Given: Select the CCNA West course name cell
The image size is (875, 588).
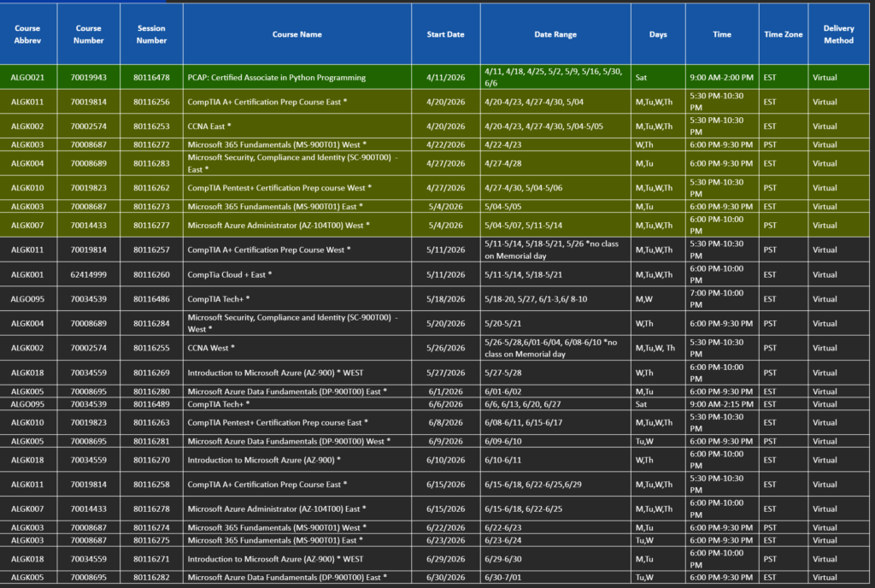Looking at the screenshot, I should [x=211, y=348].
